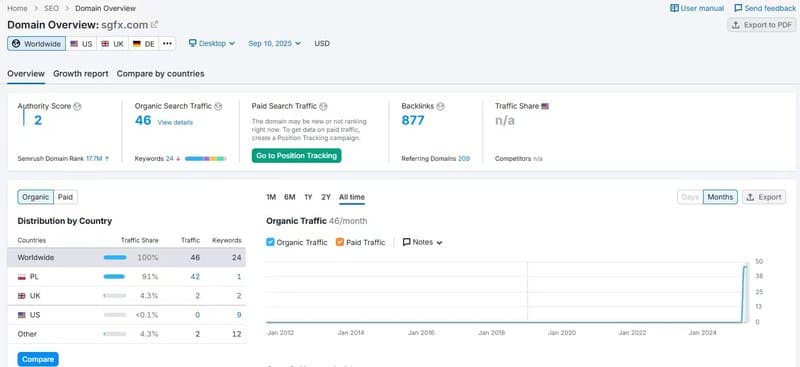Screen dimensions: 800x367
Task: Click PL traffic value 42
Action: [x=195, y=277]
